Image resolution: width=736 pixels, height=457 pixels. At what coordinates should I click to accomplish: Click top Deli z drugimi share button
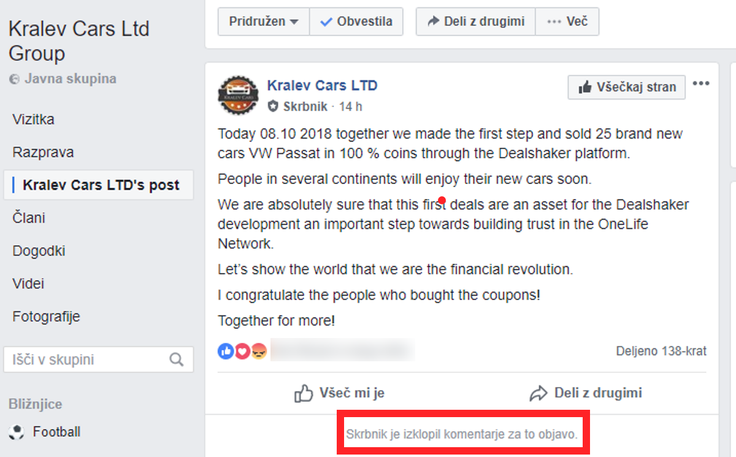click(475, 22)
